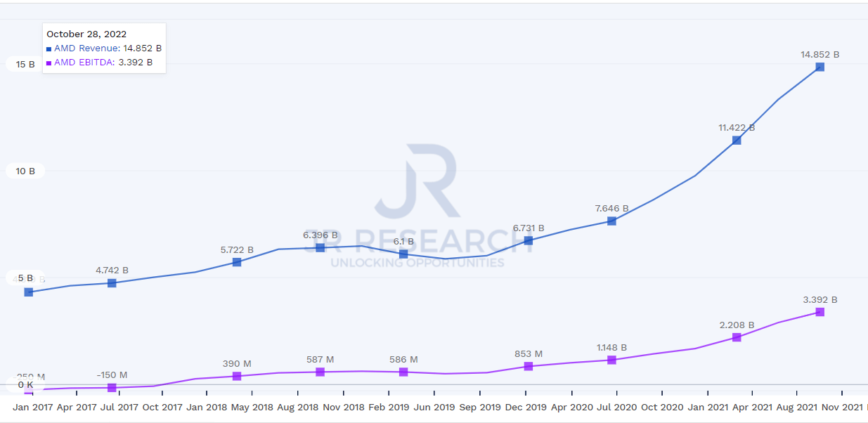The image size is (868, 423).
Task: Pick the Nov 2018 x-axis label
Action: [x=344, y=406]
